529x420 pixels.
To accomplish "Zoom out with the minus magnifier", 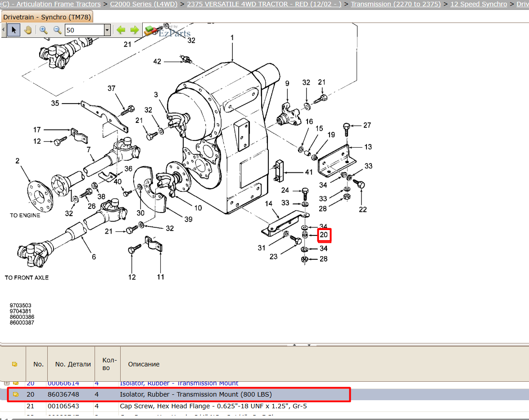I will (x=57, y=30).
